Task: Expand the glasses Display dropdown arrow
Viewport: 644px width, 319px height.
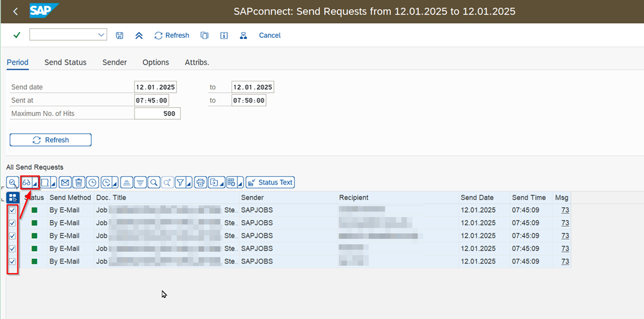Action: point(35,184)
